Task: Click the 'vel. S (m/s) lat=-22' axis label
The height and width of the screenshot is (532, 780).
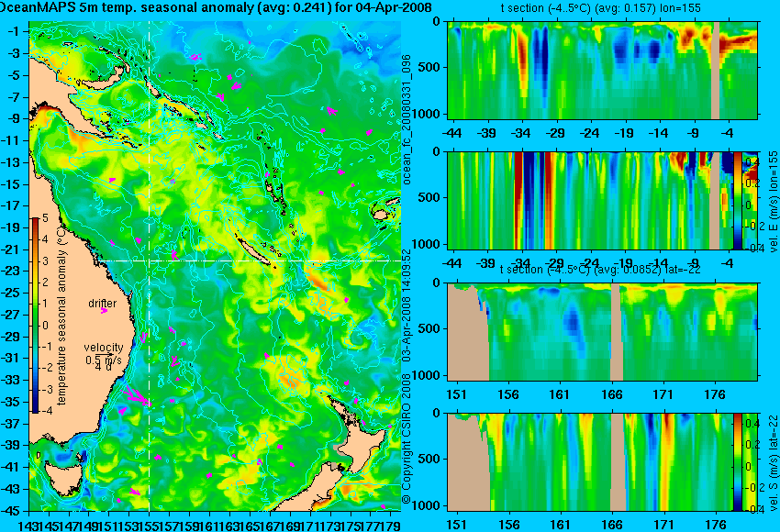Action: [x=774, y=462]
